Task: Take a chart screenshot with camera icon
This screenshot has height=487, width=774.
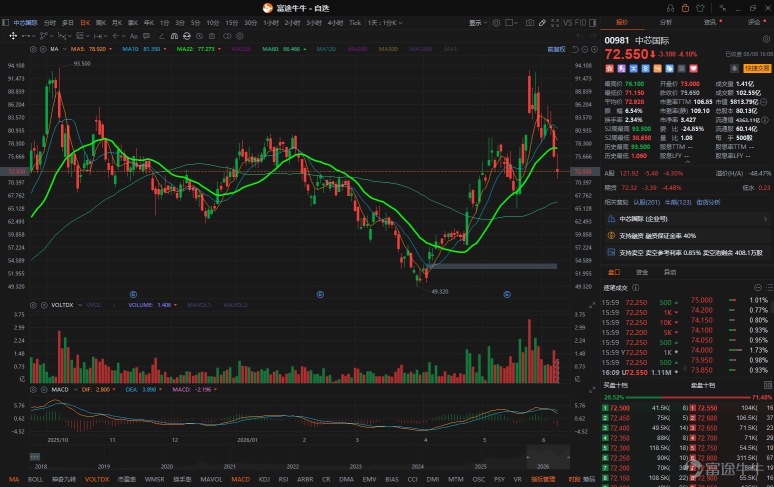Action: click(x=530, y=23)
